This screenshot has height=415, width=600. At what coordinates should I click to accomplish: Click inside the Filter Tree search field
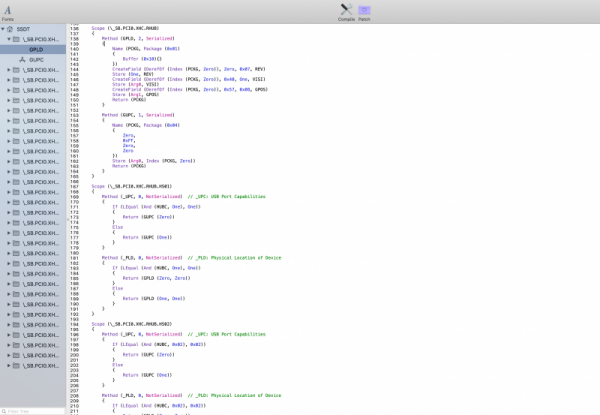click(35, 411)
